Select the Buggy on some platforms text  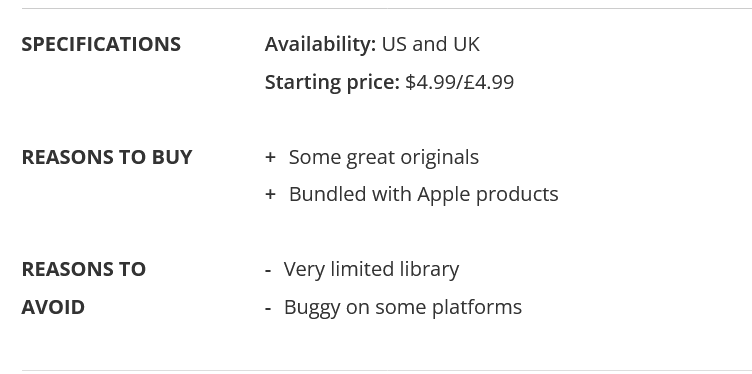[403, 307]
